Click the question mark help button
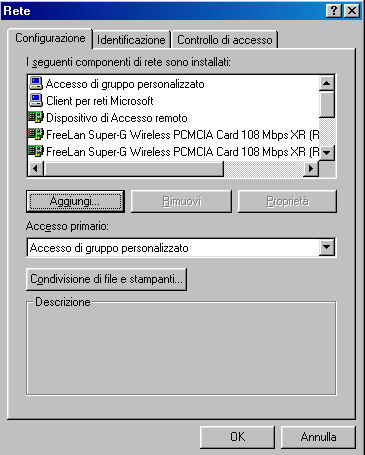This screenshot has width=365, height=455. (x=334, y=11)
